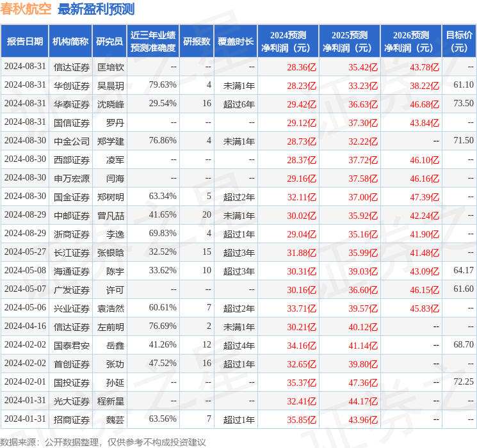
Task: Click researcher name 吴晨玥
Action: point(110,86)
